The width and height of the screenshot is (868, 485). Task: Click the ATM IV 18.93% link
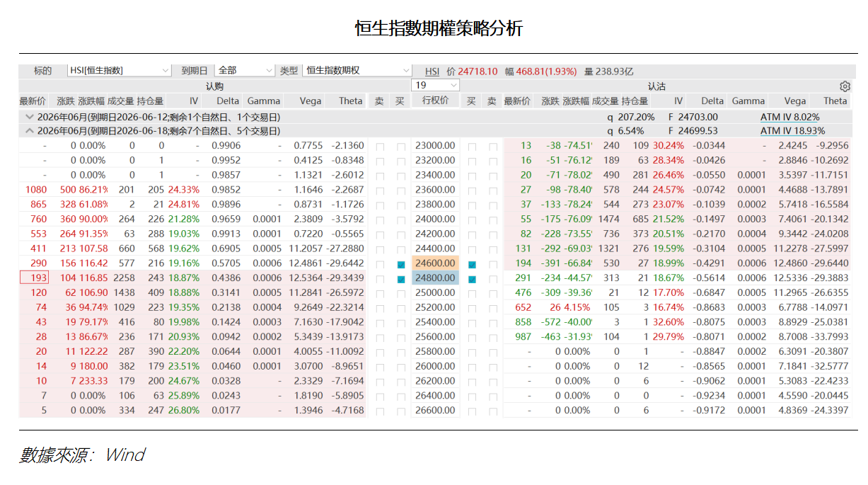click(x=792, y=131)
